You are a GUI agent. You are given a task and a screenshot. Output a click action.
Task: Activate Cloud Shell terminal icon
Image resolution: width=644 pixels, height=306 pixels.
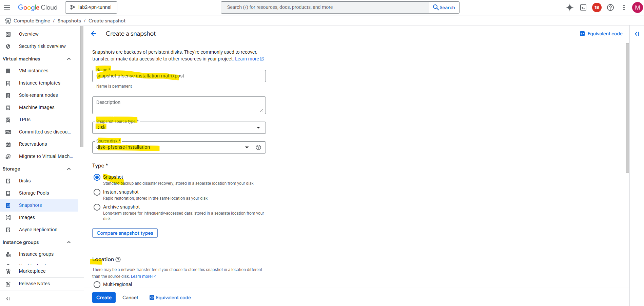point(583,7)
